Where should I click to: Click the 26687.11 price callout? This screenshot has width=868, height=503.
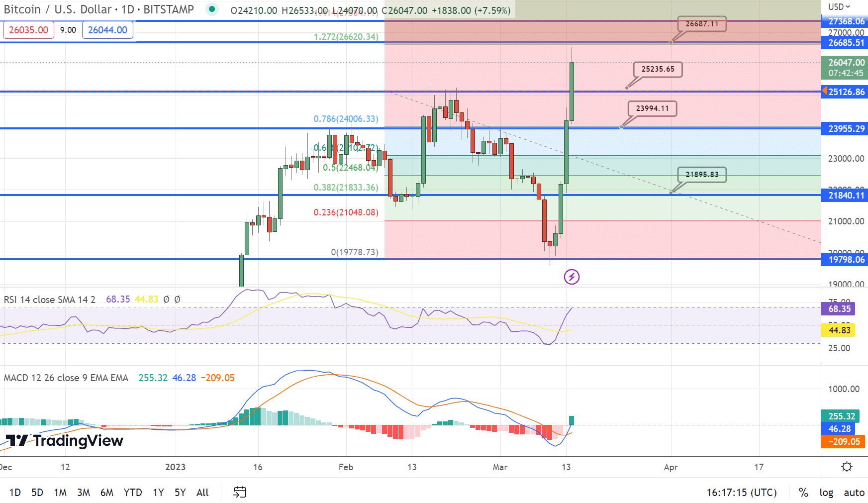coord(702,24)
